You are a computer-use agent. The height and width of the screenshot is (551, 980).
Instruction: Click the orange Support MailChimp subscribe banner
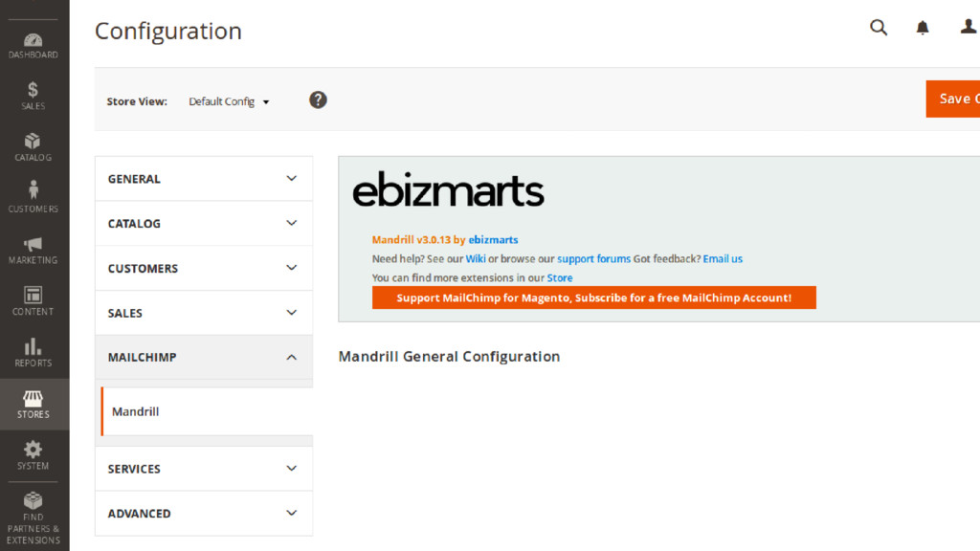tap(593, 298)
